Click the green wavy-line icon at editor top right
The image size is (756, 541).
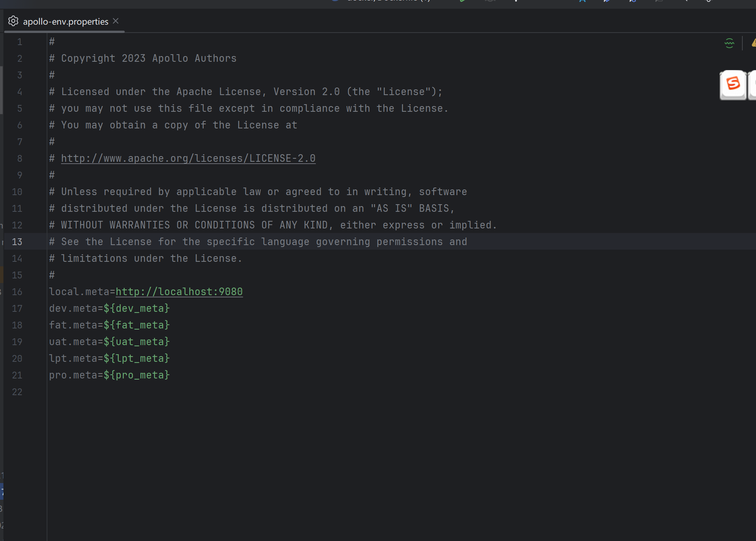[x=729, y=43]
